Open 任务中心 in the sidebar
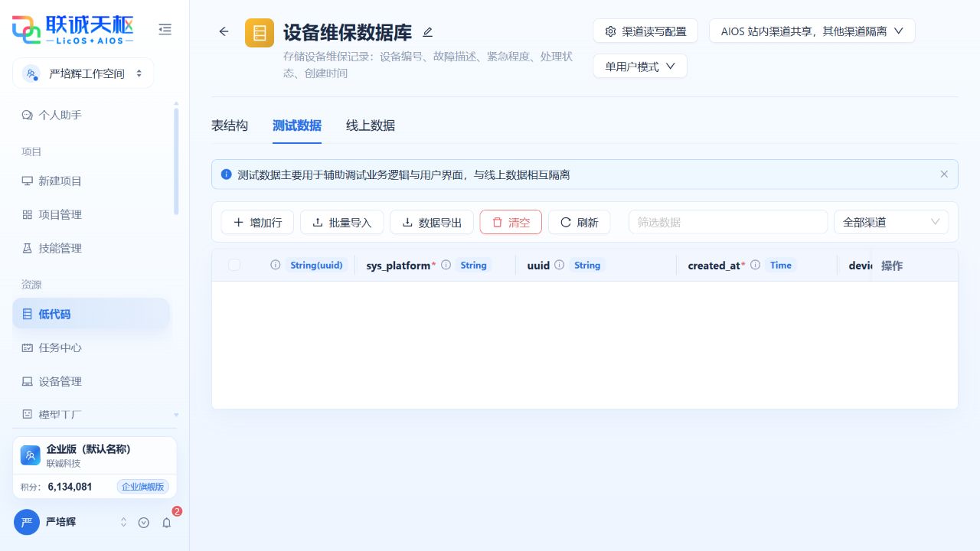The image size is (980, 551). point(90,347)
